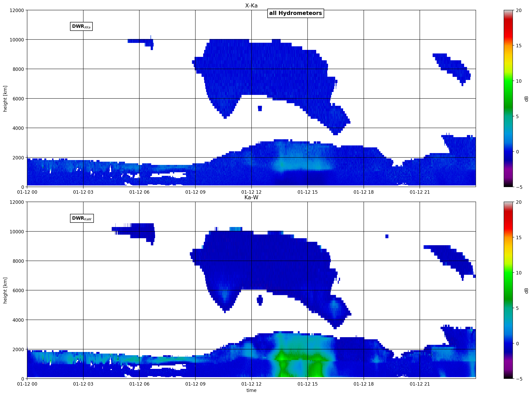Click the top colorbar's "dB" label

coord(526,99)
